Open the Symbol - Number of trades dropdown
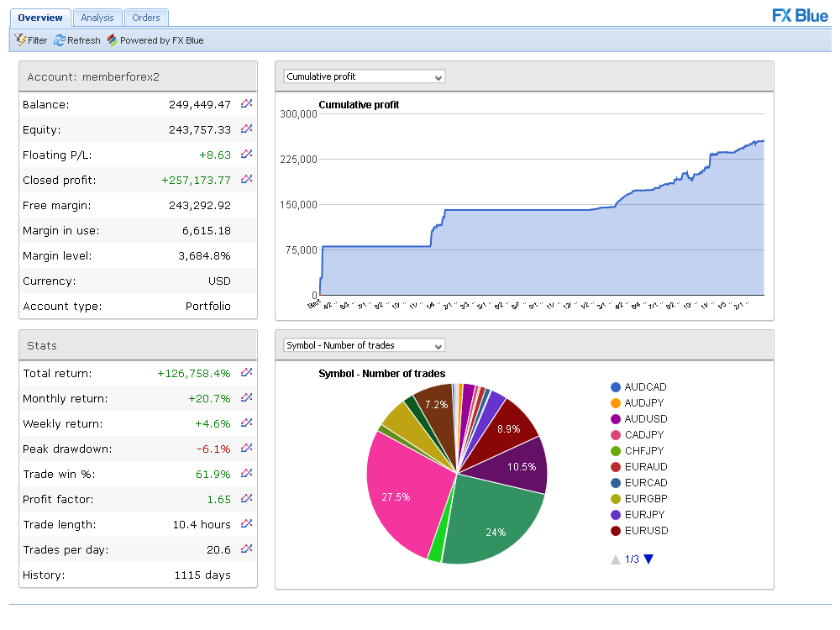This screenshot has height=630, width=840. 361,344
